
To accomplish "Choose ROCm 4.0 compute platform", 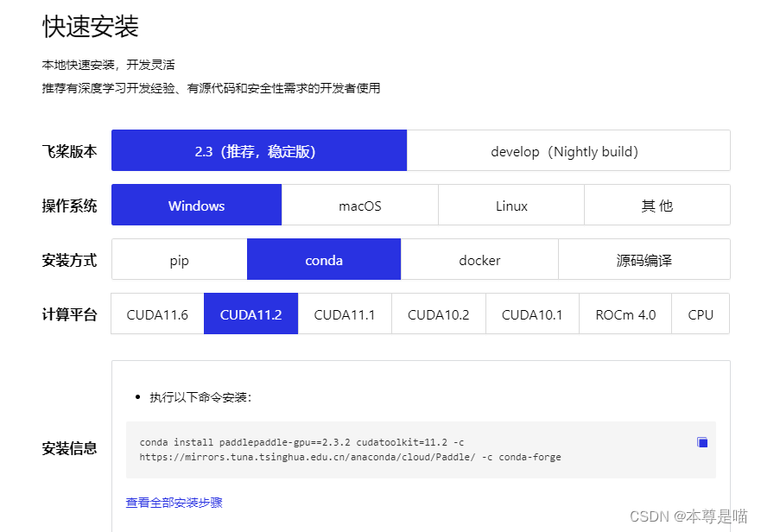I will coord(625,313).
